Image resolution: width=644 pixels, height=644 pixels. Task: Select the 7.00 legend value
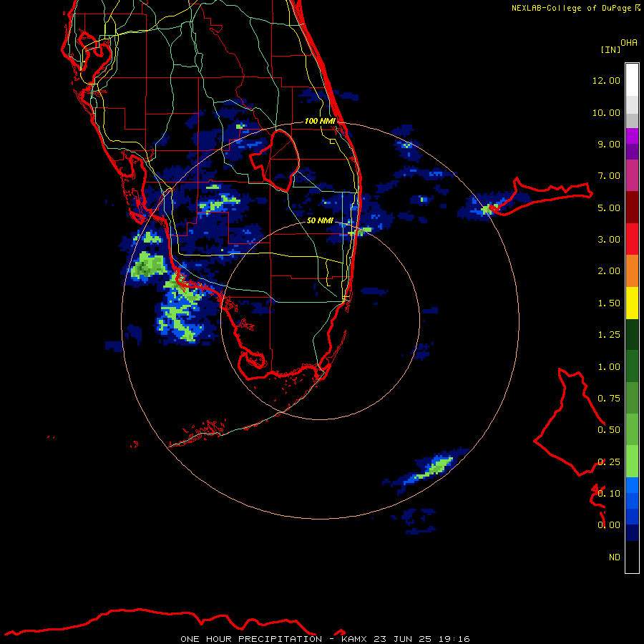609,176
